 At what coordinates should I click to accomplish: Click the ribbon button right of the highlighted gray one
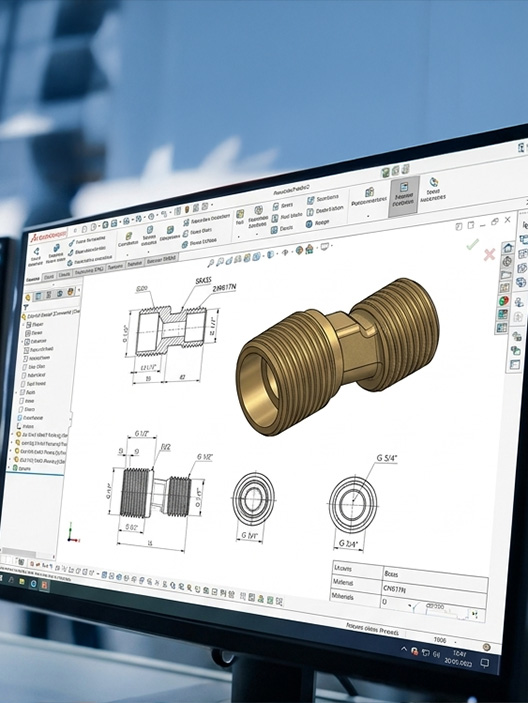pos(433,190)
